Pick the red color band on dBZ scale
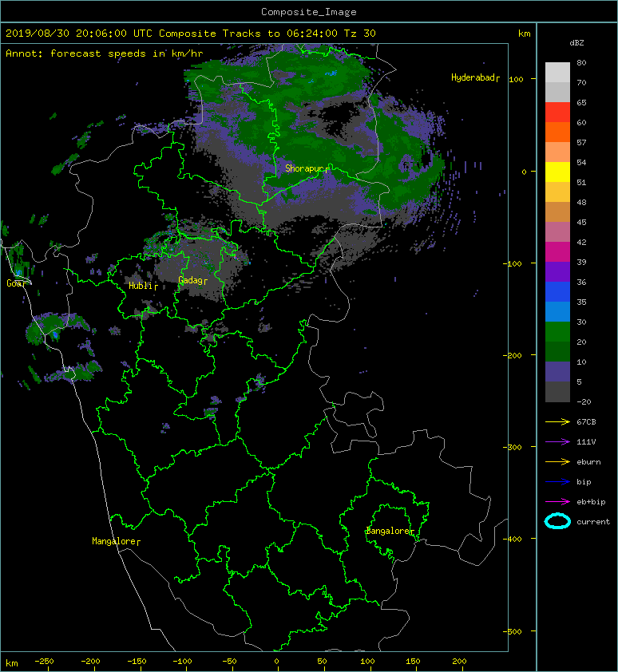Image resolution: width=618 pixels, height=672 pixels. tap(557, 113)
